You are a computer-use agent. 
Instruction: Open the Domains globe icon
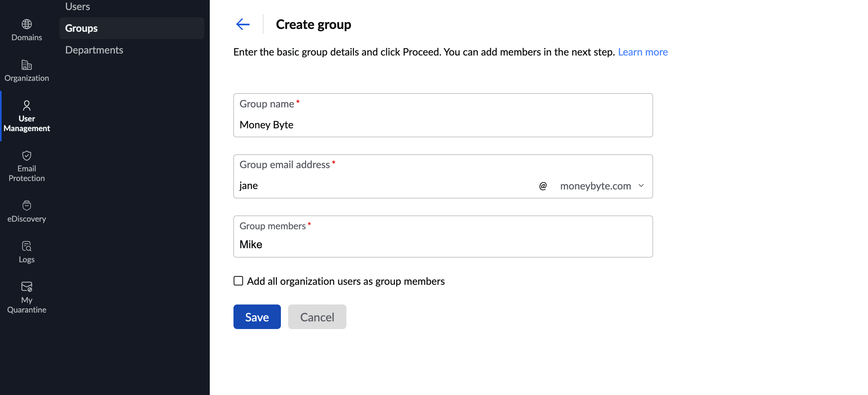point(27,25)
